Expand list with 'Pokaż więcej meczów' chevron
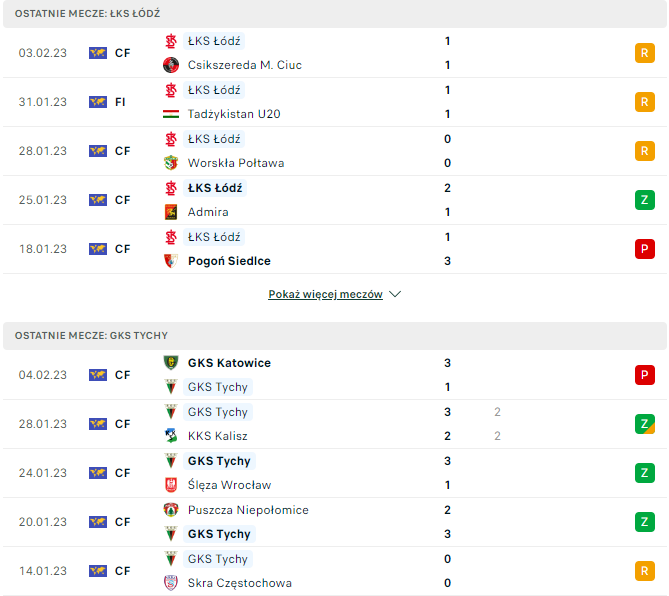Screen dimensions: 669x596 pyautogui.click(x=395, y=295)
